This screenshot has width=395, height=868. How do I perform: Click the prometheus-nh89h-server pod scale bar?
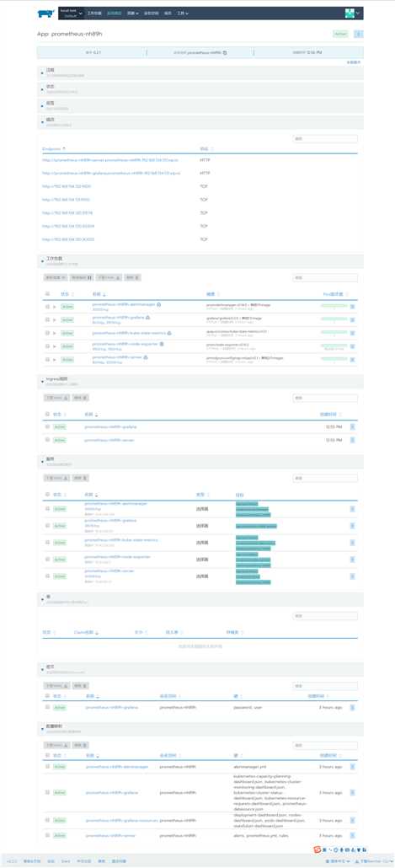pyautogui.click(x=334, y=358)
